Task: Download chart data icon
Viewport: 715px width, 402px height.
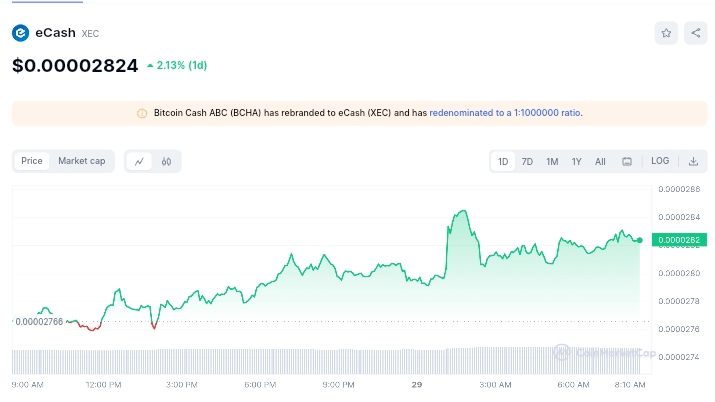Action: point(693,161)
